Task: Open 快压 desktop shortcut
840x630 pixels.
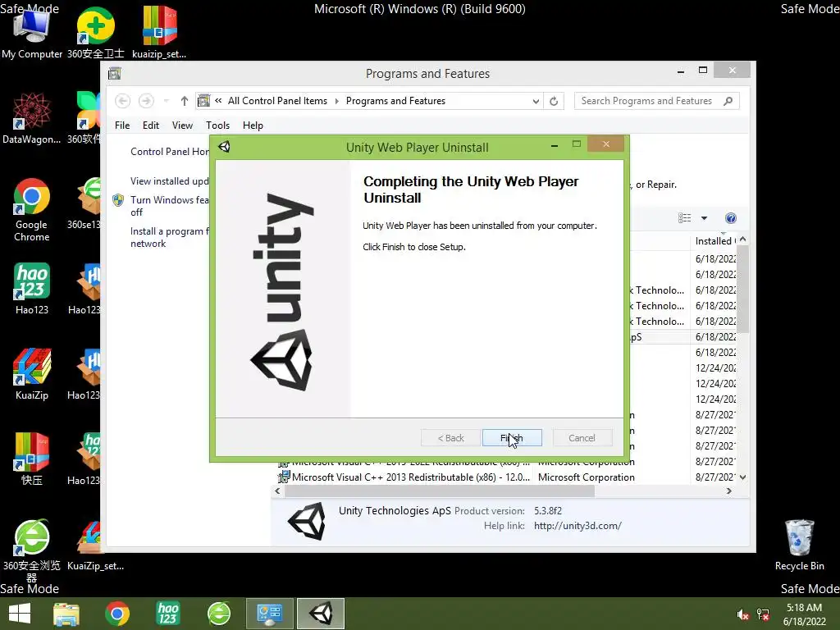Action: pos(32,459)
